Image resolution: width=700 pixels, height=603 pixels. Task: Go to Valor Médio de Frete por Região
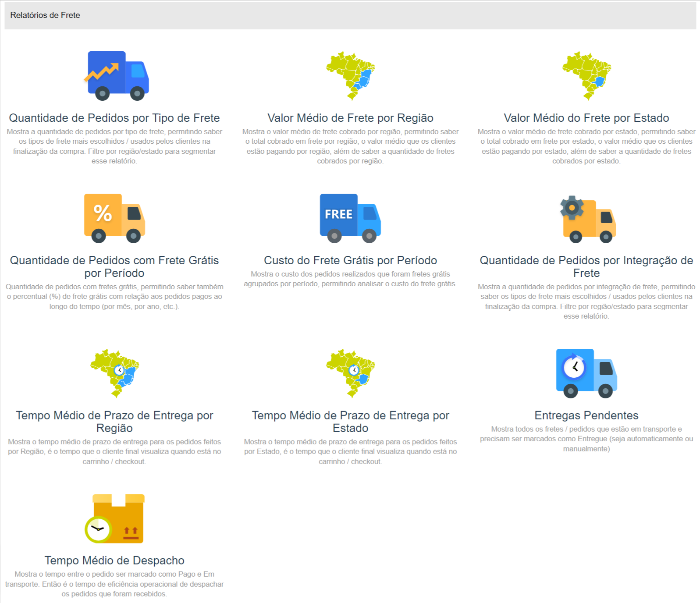[350, 118]
